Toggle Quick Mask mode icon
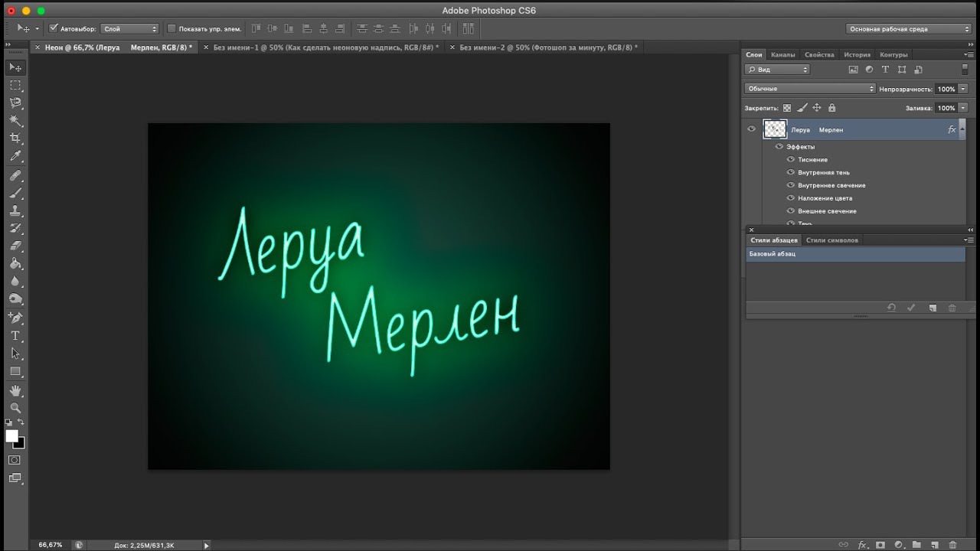Screen dimensions: 980x551 tap(15, 460)
